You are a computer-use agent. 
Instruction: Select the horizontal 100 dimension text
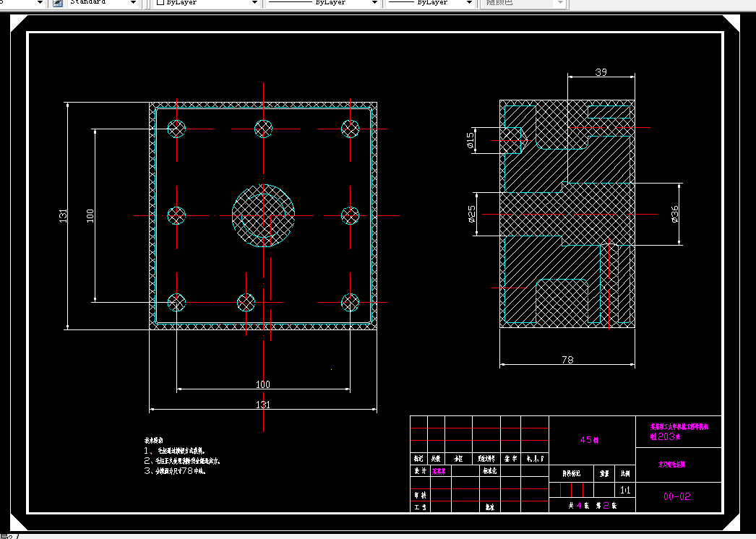tap(263, 384)
